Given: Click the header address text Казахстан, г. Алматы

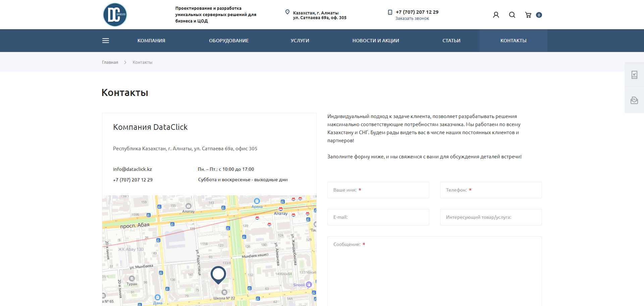Looking at the screenshot, I should pos(316,13).
